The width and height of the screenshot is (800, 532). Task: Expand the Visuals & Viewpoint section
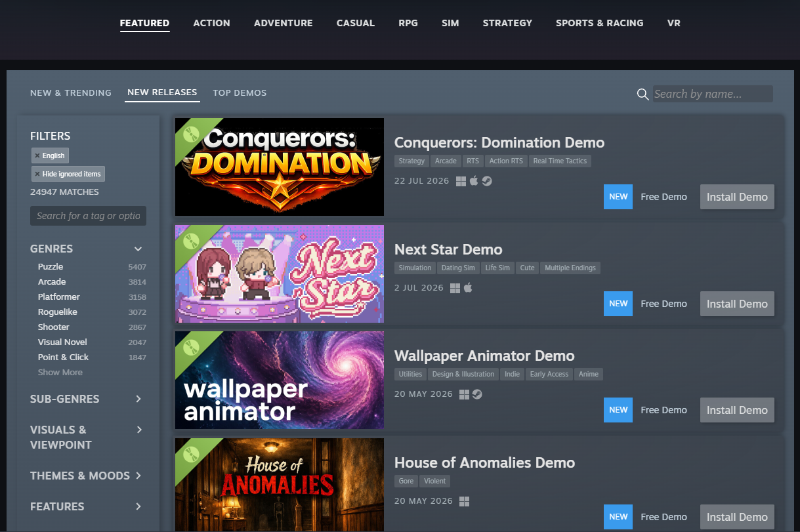point(138,430)
